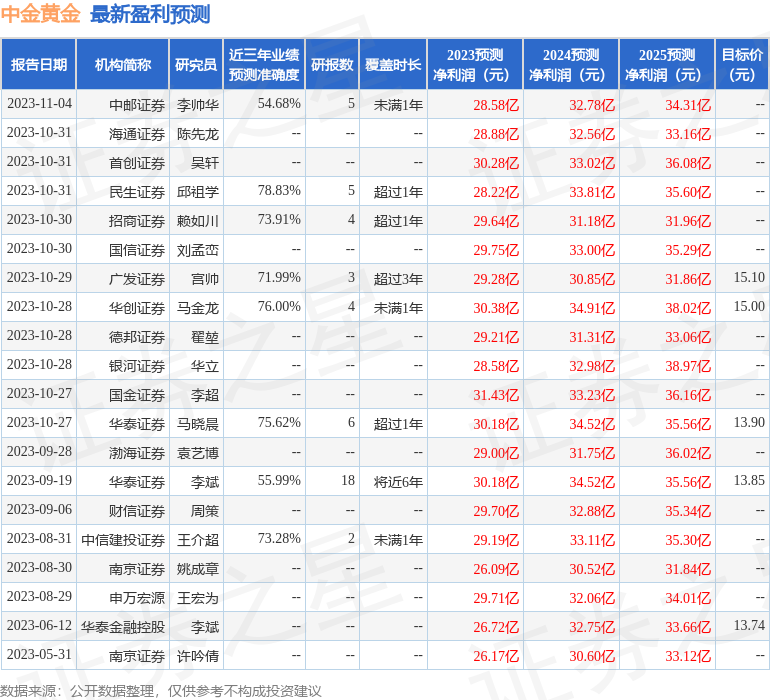Click target price 13.85
This screenshot has width=770, height=700.
pyautogui.click(x=749, y=480)
